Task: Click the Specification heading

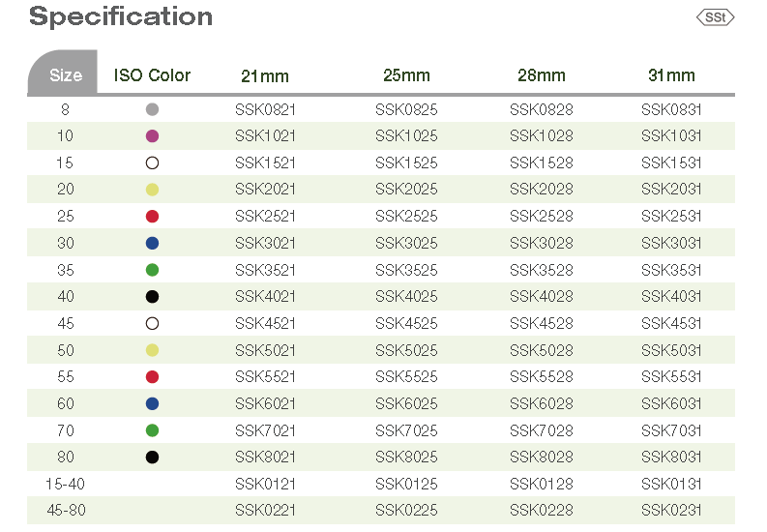Action: [121, 16]
